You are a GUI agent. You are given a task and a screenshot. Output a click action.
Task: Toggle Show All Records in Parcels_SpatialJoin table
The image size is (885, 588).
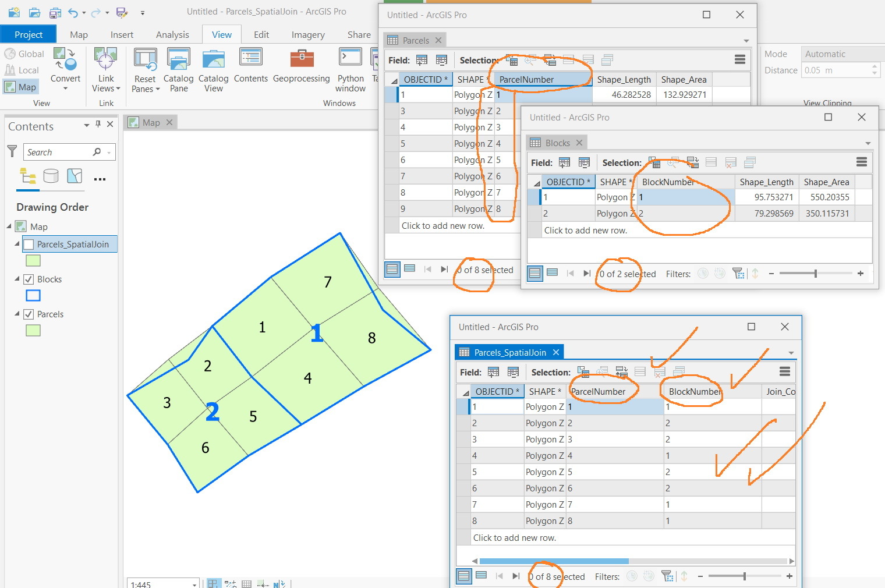(x=464, y=576)
